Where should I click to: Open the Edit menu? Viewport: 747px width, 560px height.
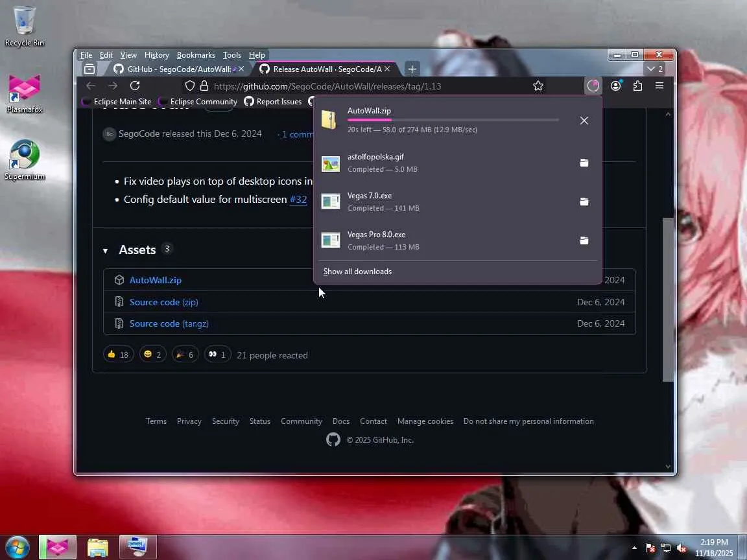point(106,55)
